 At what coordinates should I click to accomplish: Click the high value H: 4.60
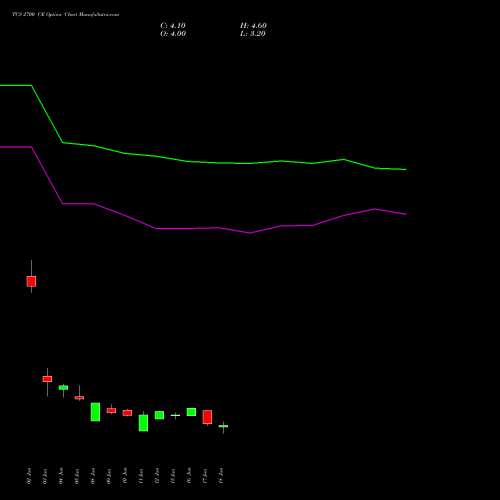coord(253,26)
